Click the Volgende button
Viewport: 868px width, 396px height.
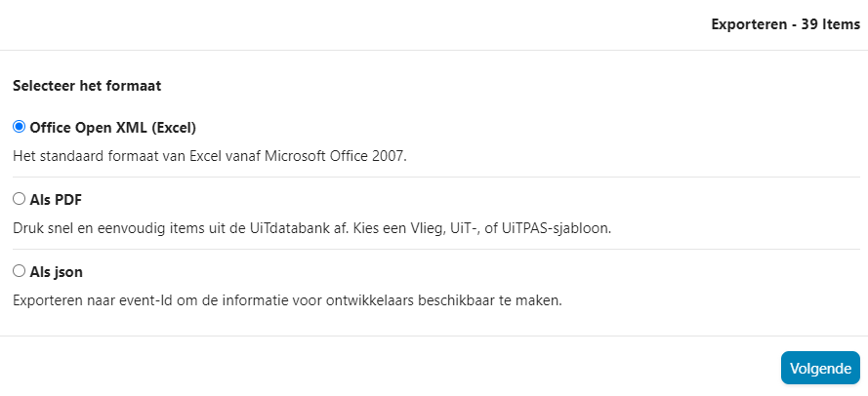click(820, 368)
